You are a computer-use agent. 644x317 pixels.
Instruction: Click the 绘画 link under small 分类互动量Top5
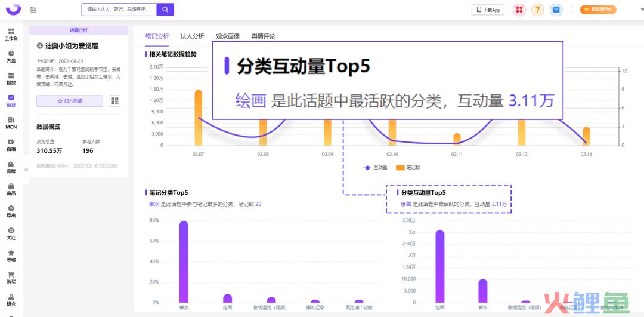click(x=406, y=204)
